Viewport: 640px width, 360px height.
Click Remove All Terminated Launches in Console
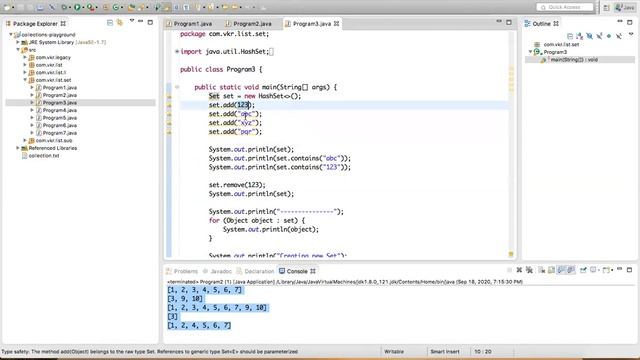pyautogui.click(x=529, y=270)
